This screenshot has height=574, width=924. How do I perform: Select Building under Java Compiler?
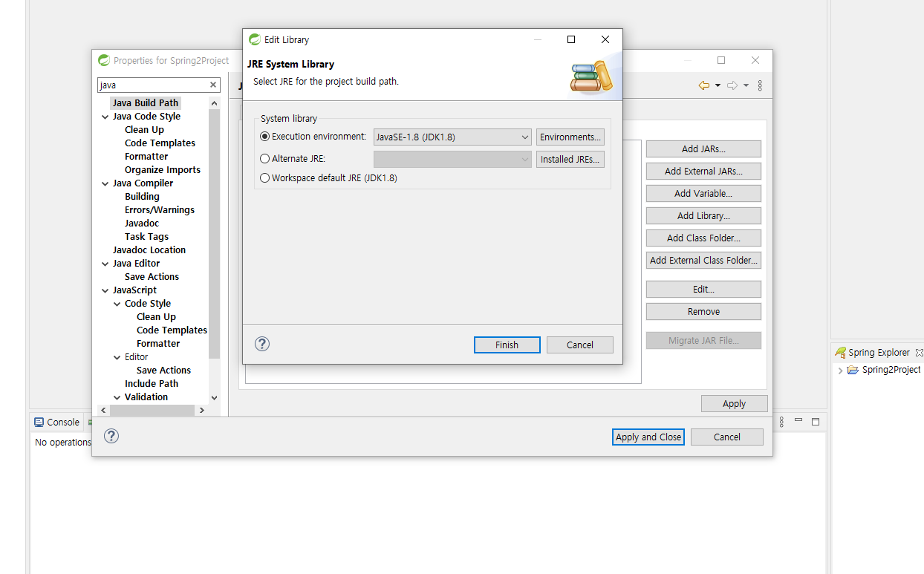[142, 197]
